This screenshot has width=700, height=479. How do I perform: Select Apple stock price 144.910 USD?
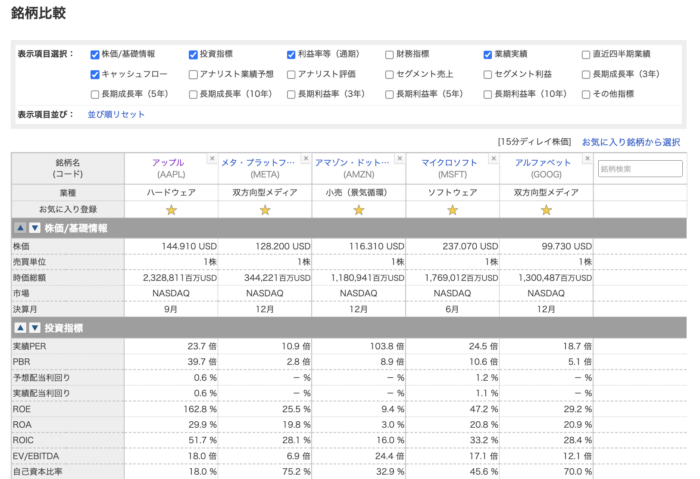click(x=189, y=246)
